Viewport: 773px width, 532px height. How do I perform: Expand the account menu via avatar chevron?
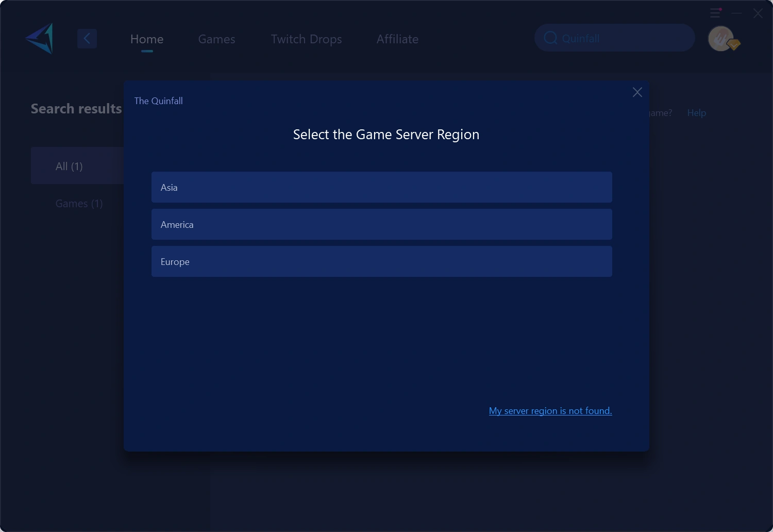(x=735, y=45)
